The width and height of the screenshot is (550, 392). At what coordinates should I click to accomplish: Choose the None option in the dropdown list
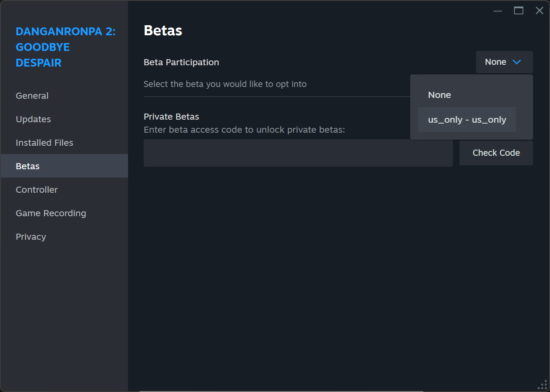click(x=439, y=95)
